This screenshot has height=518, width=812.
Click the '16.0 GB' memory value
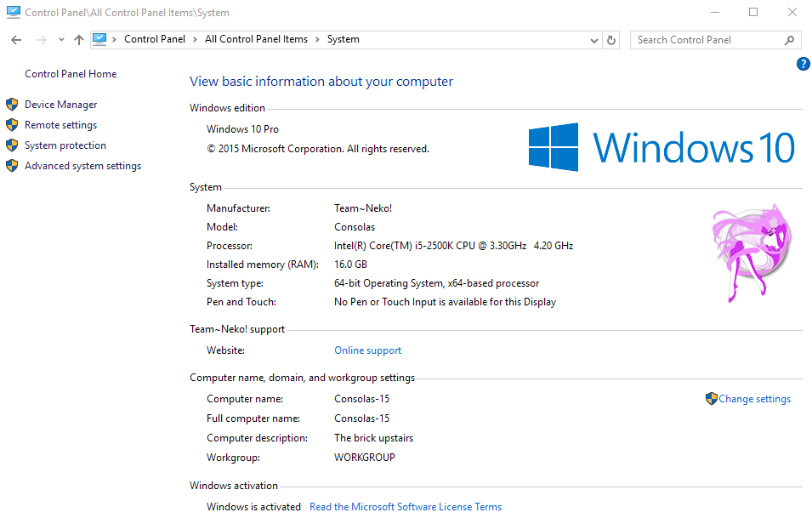tap(350, 265)
